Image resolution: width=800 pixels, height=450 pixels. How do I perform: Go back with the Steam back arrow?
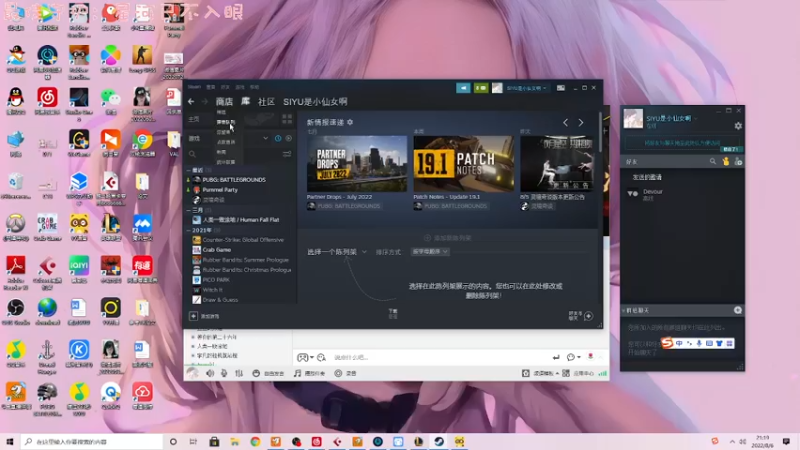point(191,102)
